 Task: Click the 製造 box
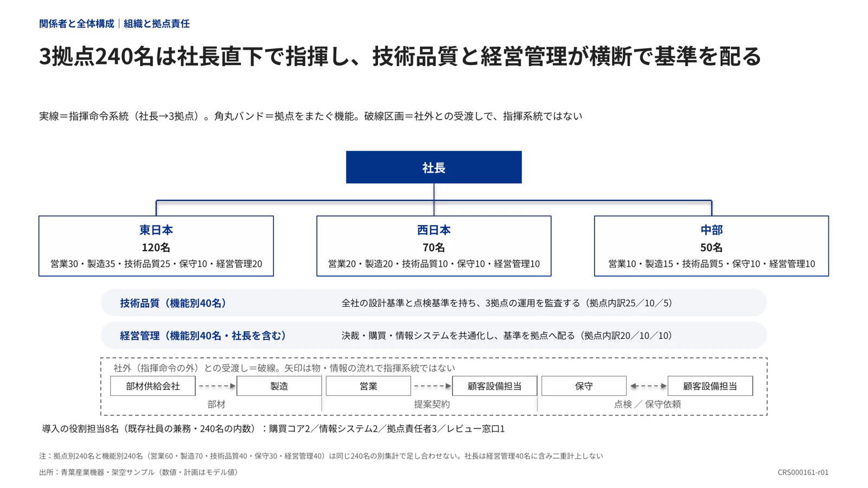(279, 386)
